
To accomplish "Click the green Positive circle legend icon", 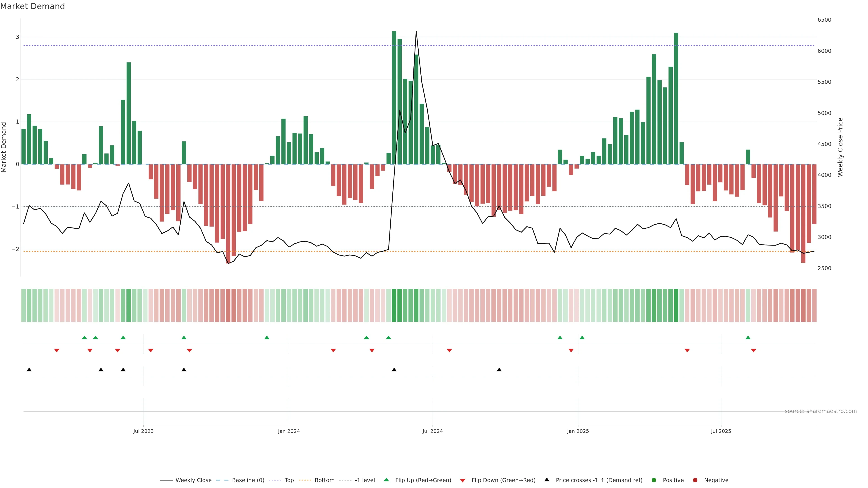I will [654, 480].
